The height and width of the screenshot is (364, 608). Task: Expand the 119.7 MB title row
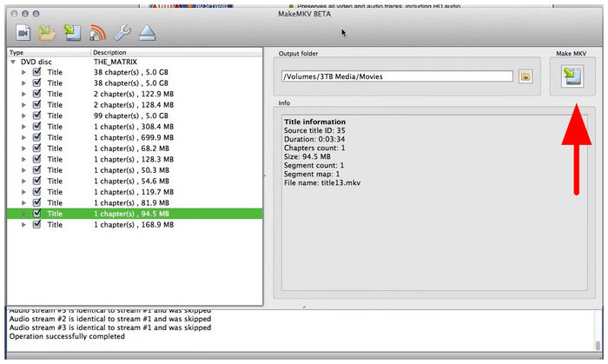pos(23,192)
